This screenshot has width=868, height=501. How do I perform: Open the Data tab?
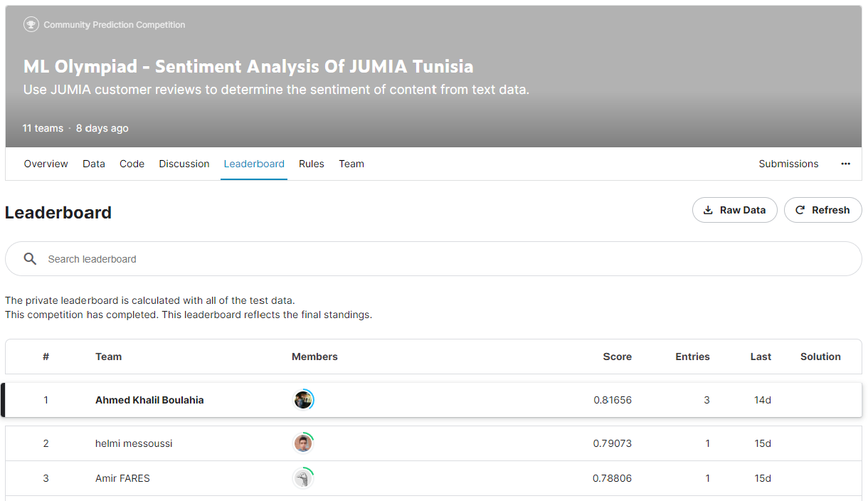93,164
